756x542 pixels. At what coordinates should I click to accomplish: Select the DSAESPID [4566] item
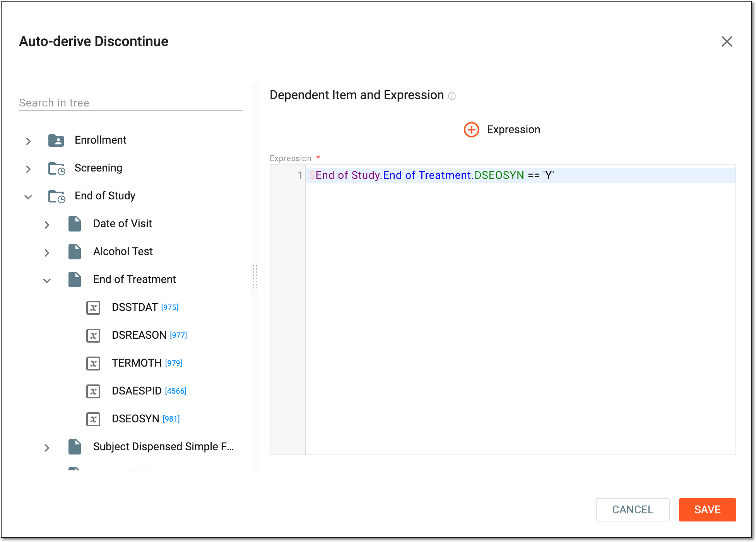(x=149, y=391)
